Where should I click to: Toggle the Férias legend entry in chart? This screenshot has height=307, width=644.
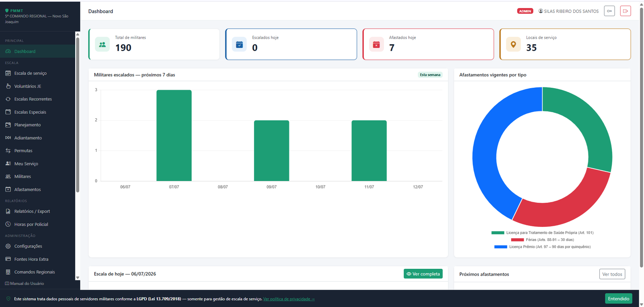542,240
